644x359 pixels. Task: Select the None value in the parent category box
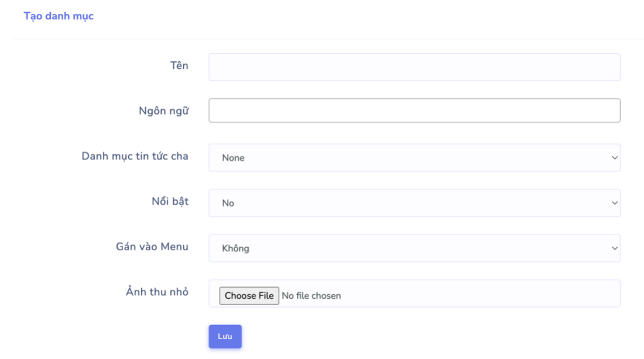[x=233, y=158]
